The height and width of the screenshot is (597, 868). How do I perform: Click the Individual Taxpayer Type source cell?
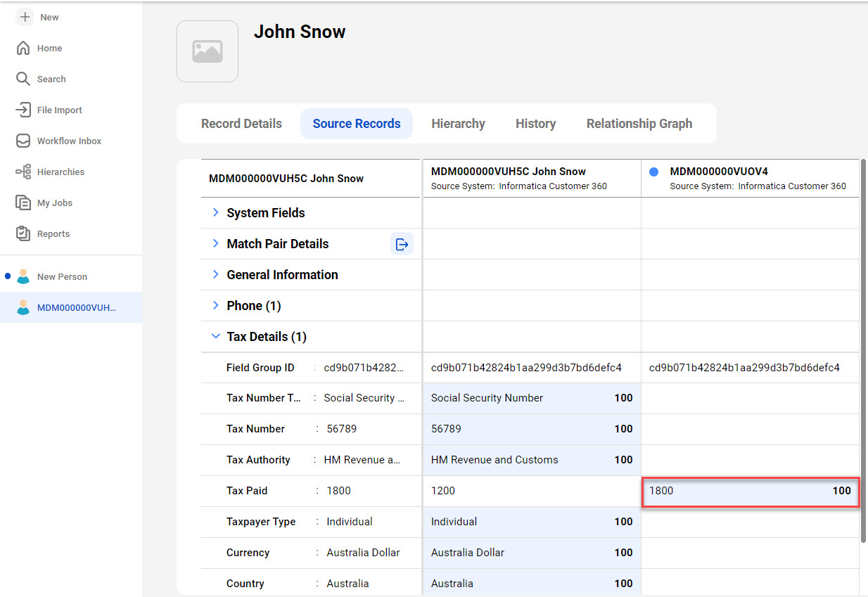(531, 522)
